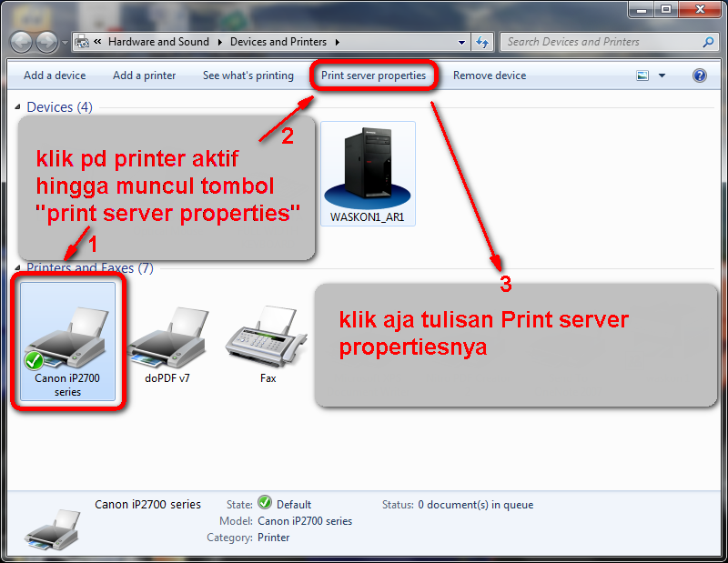728x563 pixels.
Task: Click the green Default state checkmark icon
Action: point(265,502)
